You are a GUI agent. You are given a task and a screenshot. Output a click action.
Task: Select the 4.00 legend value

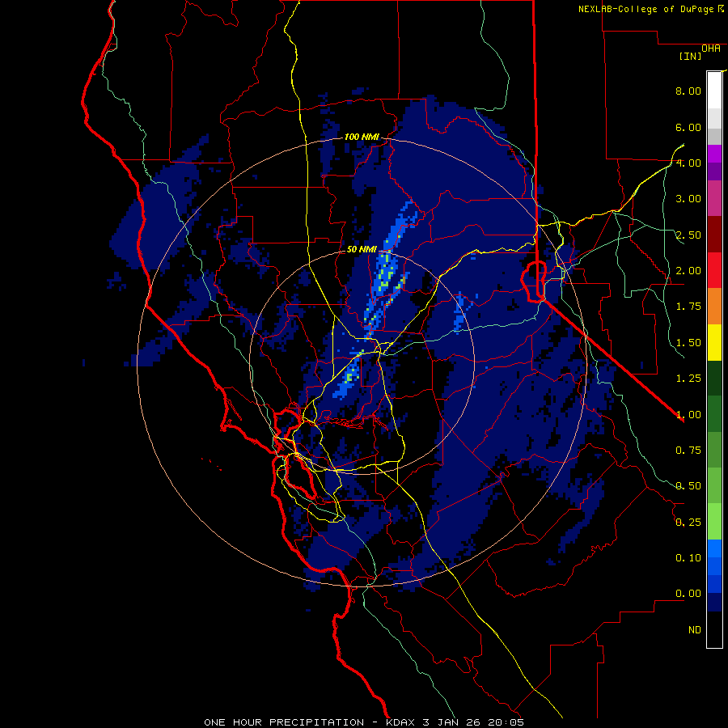tap(688, 163)
